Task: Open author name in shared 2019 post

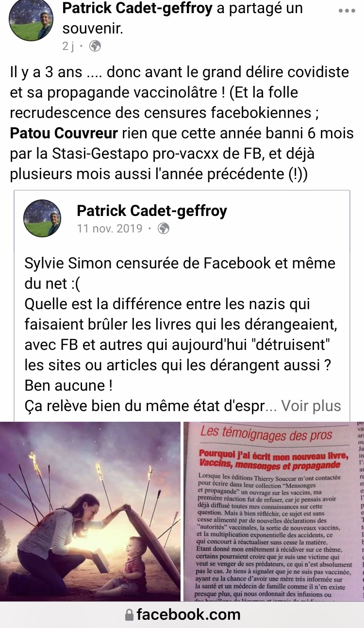Action: click(x=152, y=211)
